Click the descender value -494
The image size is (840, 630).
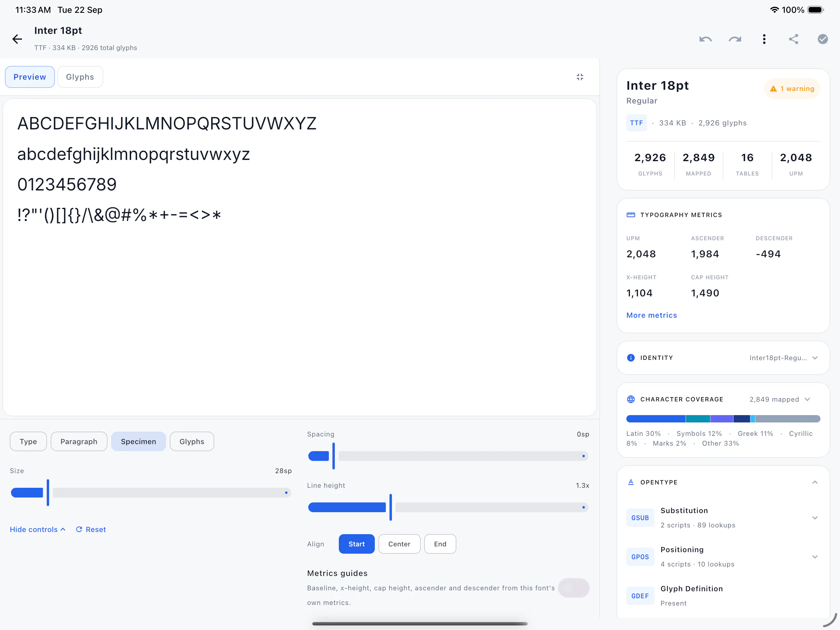point(768,254)
